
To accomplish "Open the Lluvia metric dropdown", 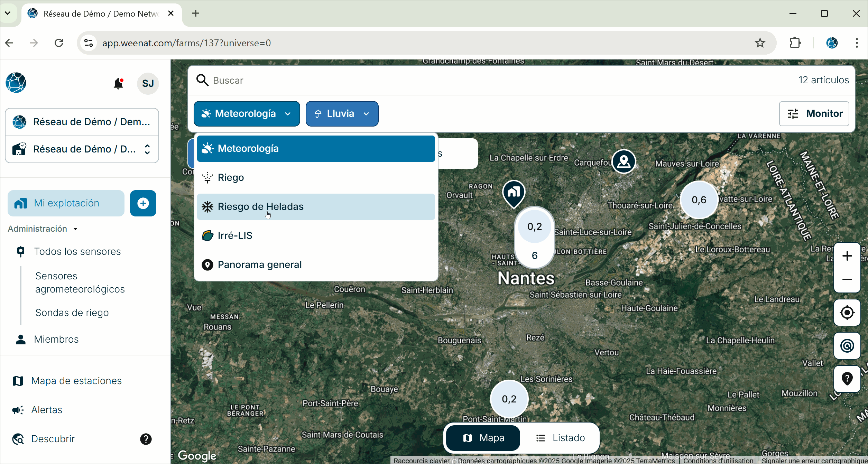I will 342,114.
